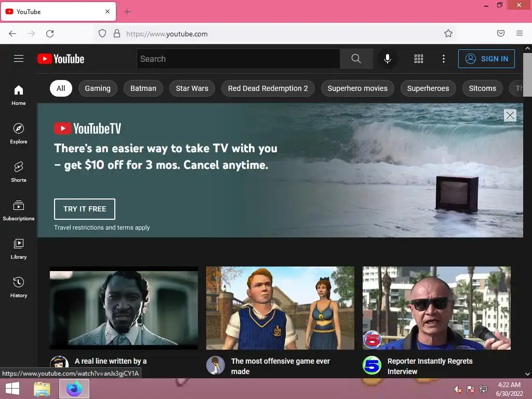Viewport: 532px width, 399px height.
Task: Dismiss the YouTube TV banner ad
Action: [510, 115]
